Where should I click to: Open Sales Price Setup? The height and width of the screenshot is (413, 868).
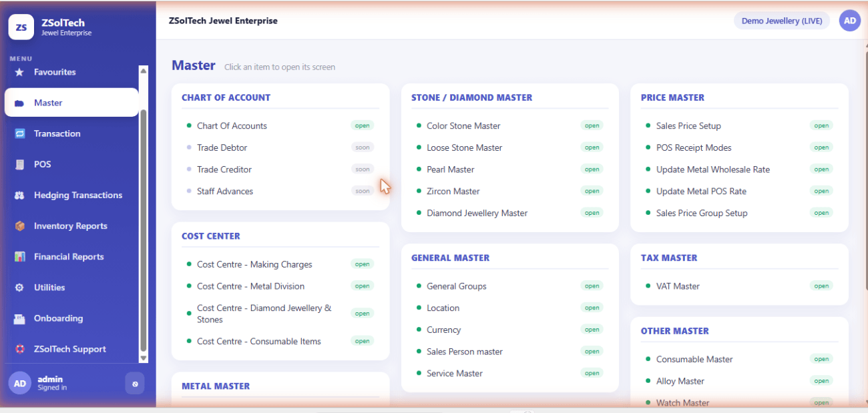point(739,125)
